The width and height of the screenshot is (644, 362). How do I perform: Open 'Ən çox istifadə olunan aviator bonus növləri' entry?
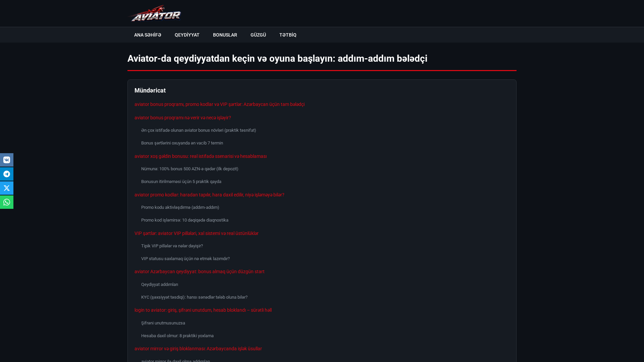[x=199, y=130]
